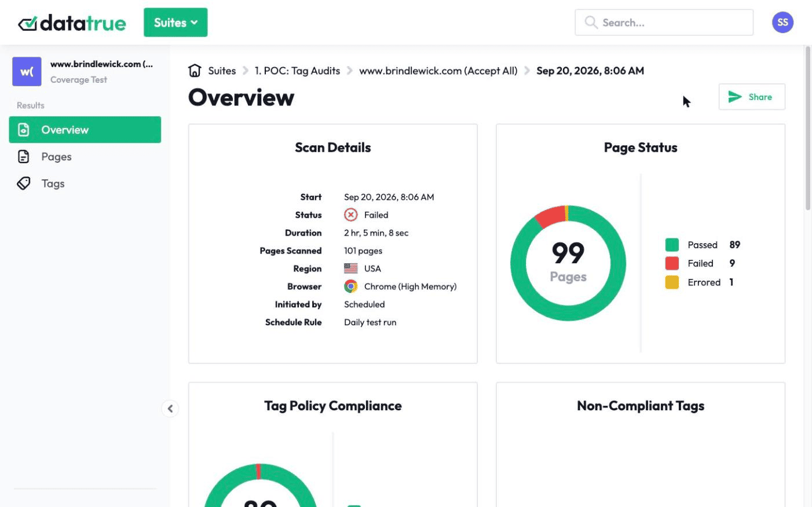The image size is (812, 507).
Task: Click the 'Scheduled' initiated-by value
Action: coord(364,304)
